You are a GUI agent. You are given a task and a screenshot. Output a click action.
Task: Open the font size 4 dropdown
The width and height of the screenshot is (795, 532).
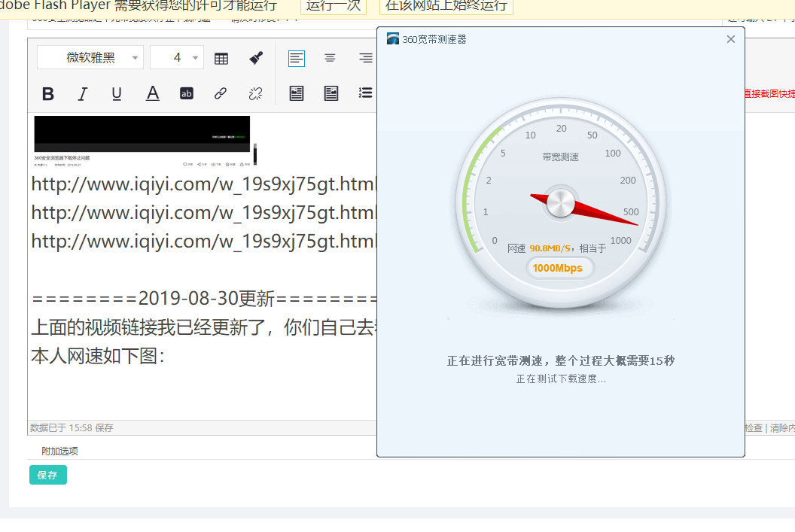click(x=177, y=58)
